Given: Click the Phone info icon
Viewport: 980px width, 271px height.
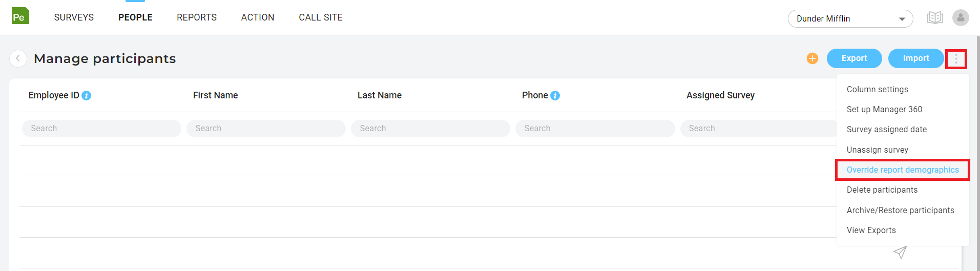Looking at the screenshot, I should 555,95.
